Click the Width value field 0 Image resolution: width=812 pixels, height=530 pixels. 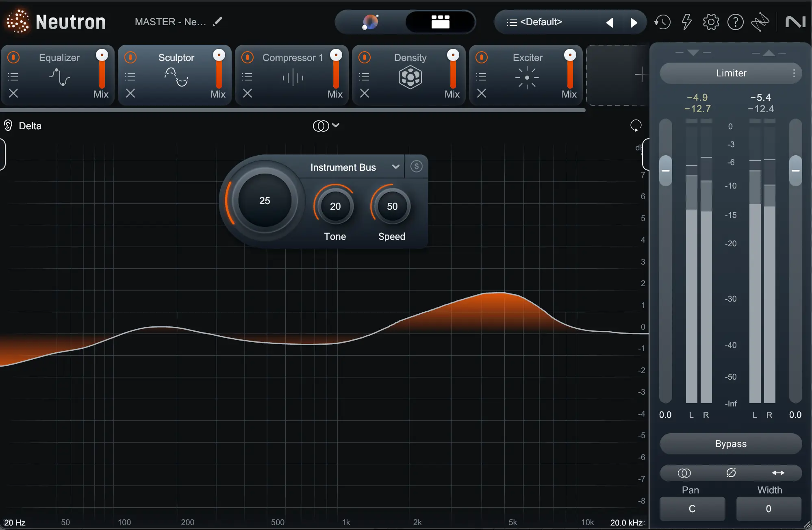click(x=769, y=508)
